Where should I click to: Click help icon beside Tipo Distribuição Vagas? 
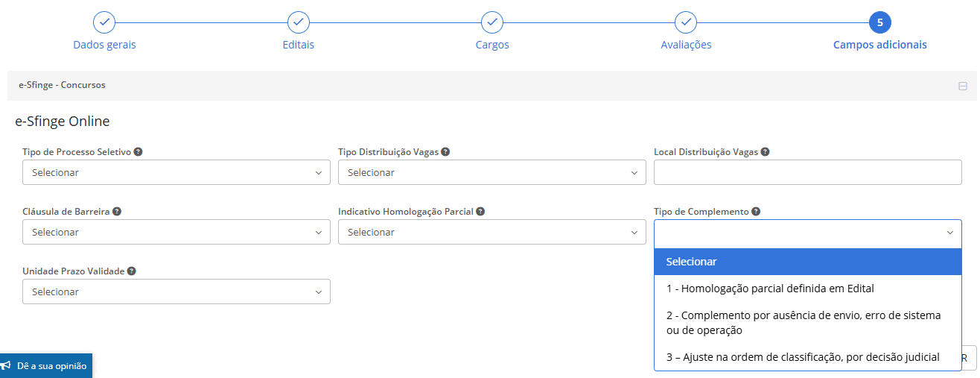click(x=445, y=152)
